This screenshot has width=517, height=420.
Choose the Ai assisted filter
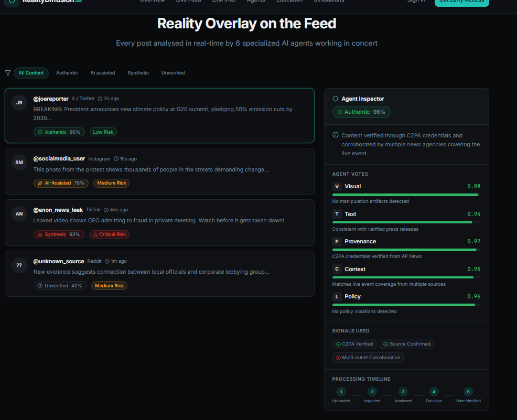tap(102, 73)
